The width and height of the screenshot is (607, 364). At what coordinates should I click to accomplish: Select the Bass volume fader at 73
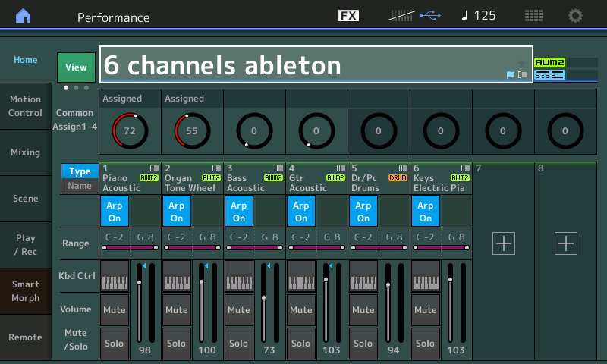pyautogui.click(x=263, y=303)
